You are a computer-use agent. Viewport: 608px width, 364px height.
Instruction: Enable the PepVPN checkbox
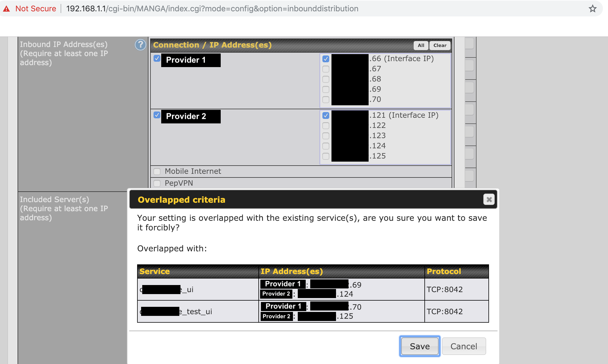157,183
